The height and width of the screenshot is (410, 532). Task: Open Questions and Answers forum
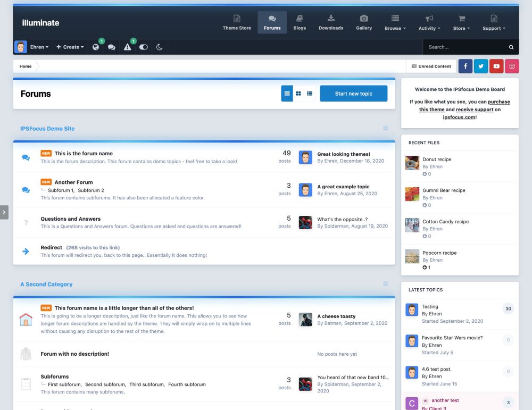pyautogui.click(x=71, y=219)
